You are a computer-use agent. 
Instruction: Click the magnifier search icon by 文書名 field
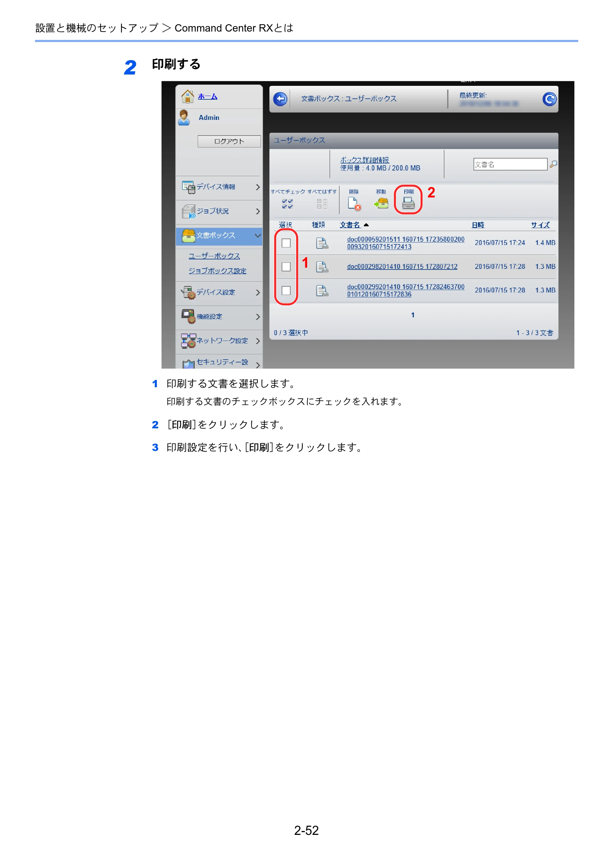point(553,164)
